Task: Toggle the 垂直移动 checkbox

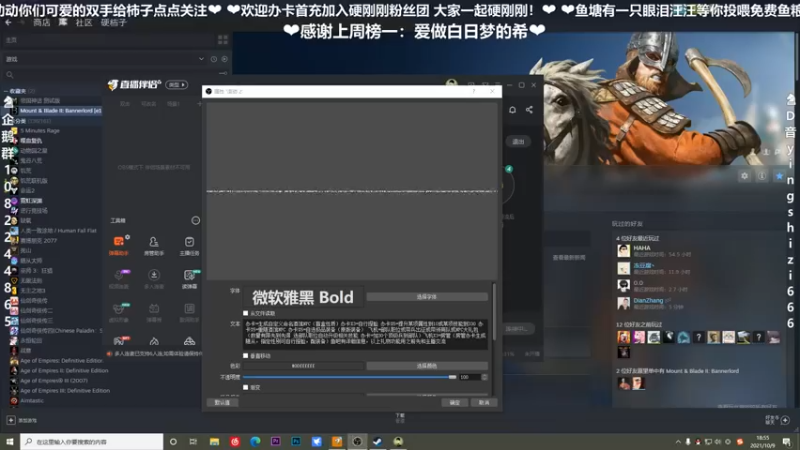Action: point(246,356)
